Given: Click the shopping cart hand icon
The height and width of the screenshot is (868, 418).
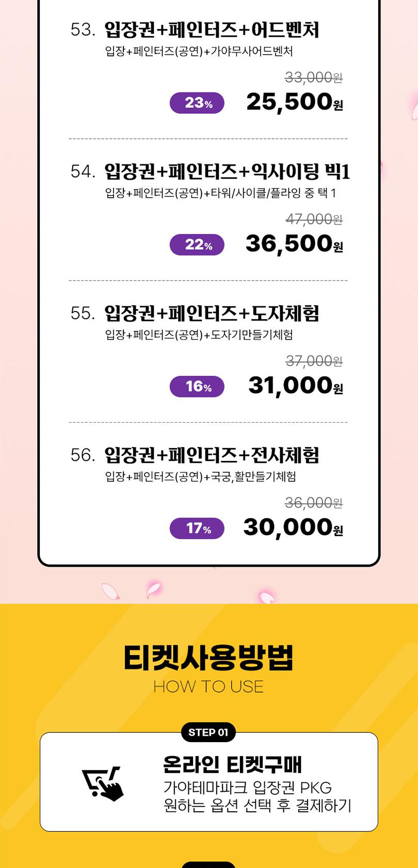Looking at the screenshot, I should (x=103, y=784).
